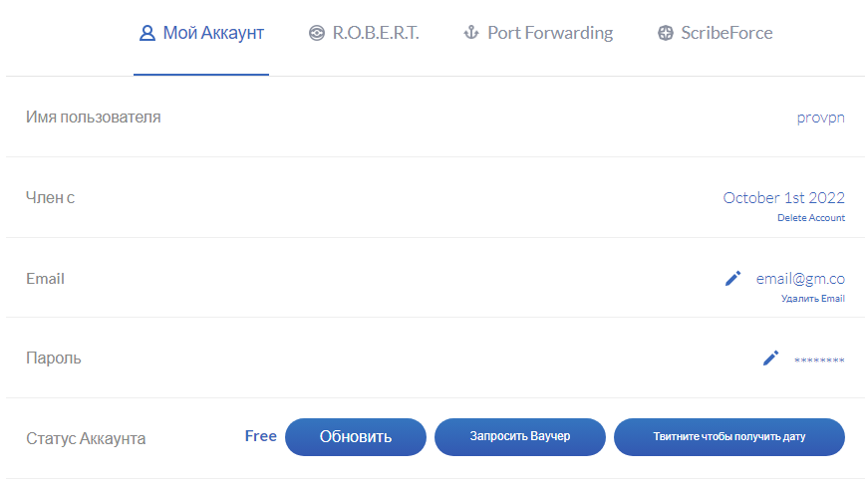Click the Delete Account link
The image size is (868, 482).
coord(811,218)
